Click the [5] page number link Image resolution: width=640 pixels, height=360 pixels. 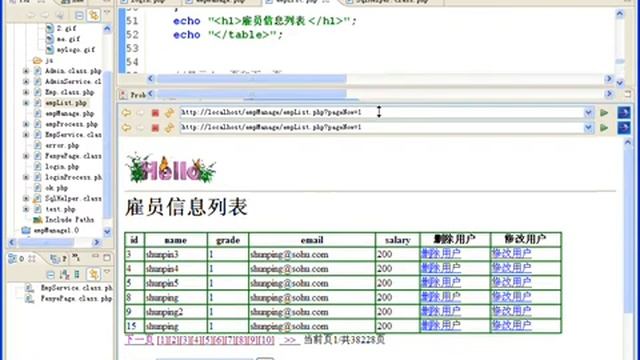pos(207,340)
